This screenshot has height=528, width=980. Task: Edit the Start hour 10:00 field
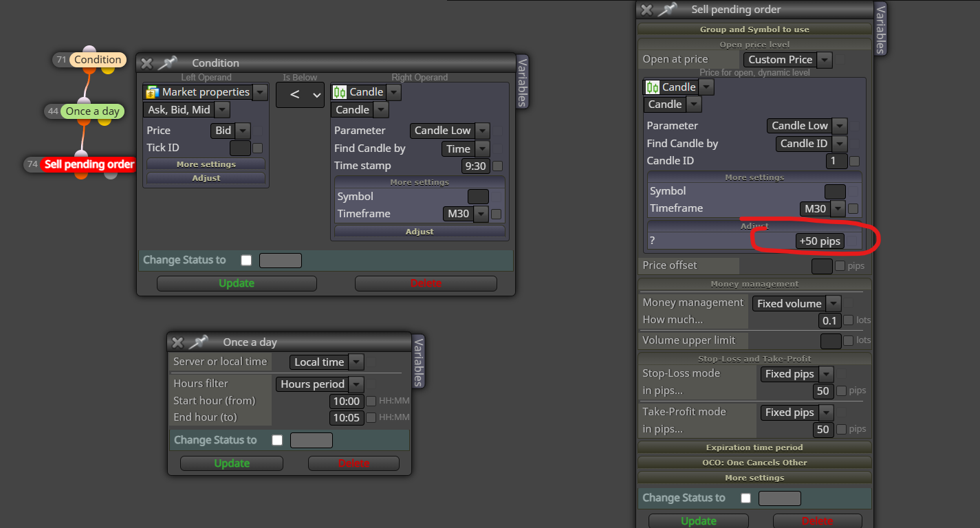pos(347,401)
